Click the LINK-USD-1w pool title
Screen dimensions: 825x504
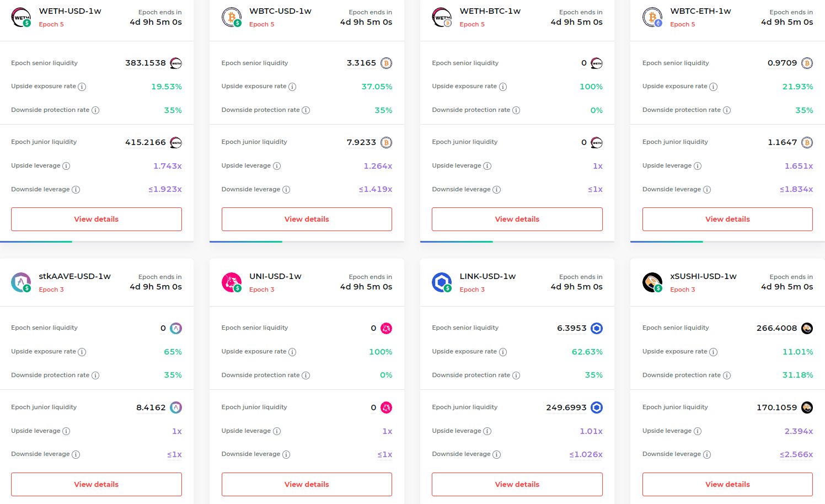click(x=488, y=276)
